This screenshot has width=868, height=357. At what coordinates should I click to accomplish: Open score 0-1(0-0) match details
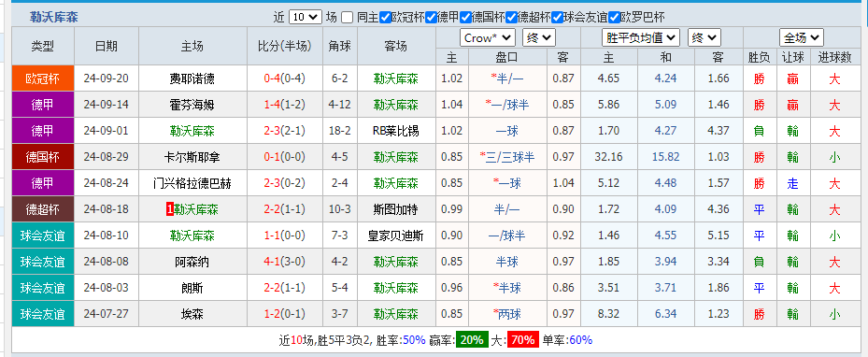285,157
